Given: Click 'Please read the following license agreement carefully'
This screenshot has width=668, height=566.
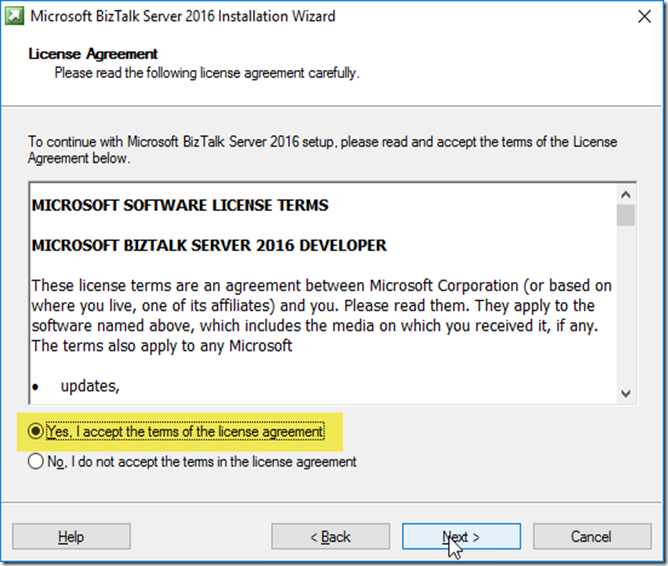Looking at the screenshot, I should (x=207, y=73).
